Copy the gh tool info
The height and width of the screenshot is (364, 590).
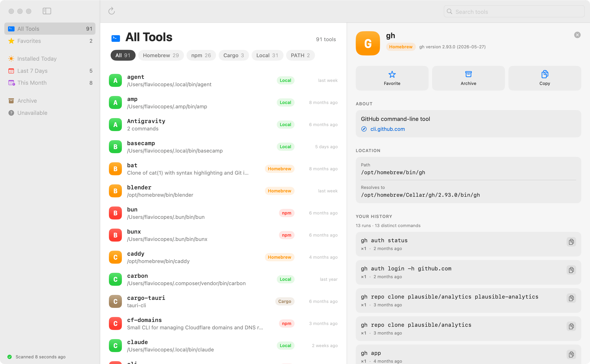pos(545,78)
